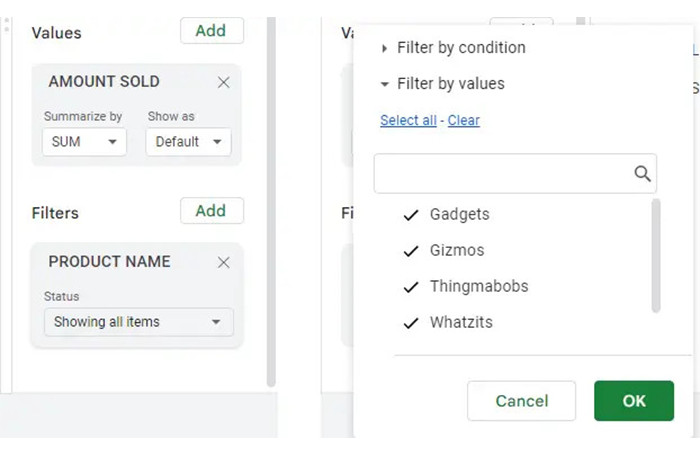Remove the PRODUCT NAME filter
Viewport: 700px width, 472px height.
tap(224, 263)
